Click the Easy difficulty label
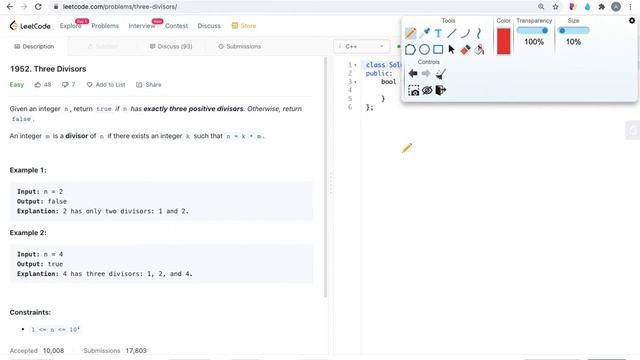 tap(17, 85)
